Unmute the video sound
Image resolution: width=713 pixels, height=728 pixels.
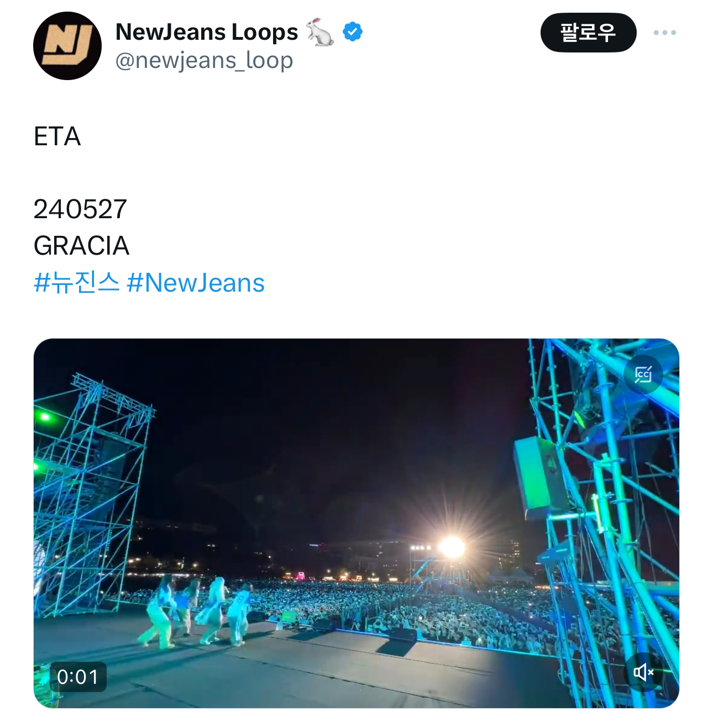pos(643,672)
